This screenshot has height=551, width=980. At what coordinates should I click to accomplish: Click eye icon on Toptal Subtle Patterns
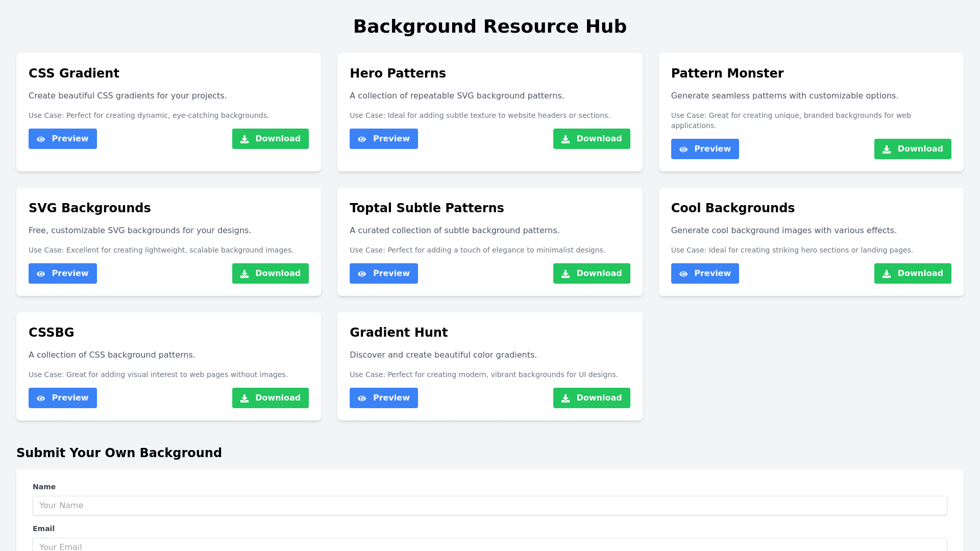362,274
